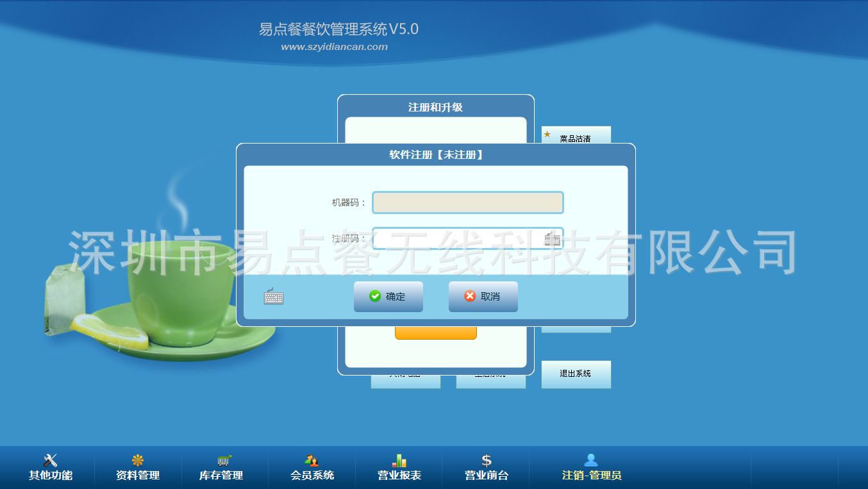
Task: Log out via 注销-管理员
Action: tap(592, 468)
